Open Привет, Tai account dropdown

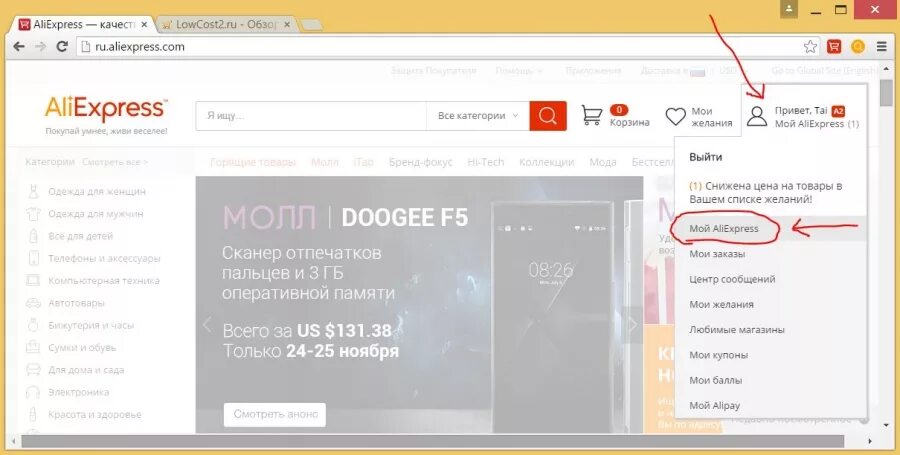[x=804, y=116]
